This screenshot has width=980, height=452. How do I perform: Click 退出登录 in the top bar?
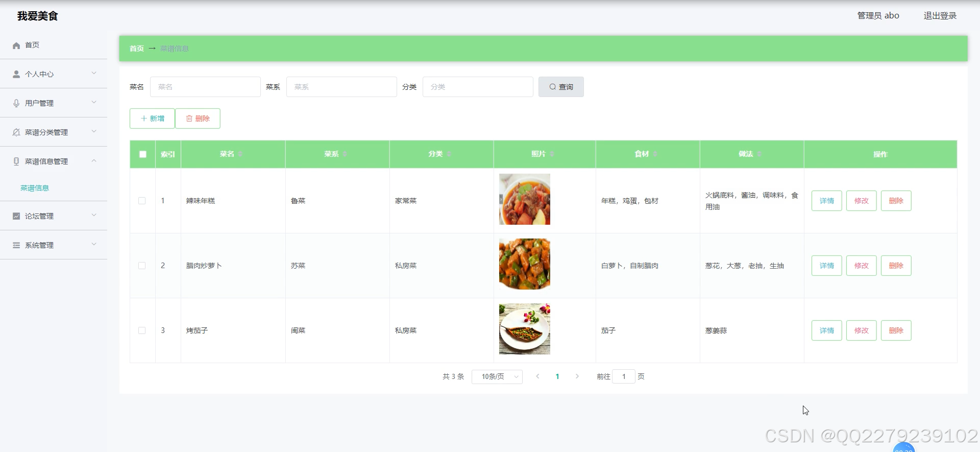(940, 16)
